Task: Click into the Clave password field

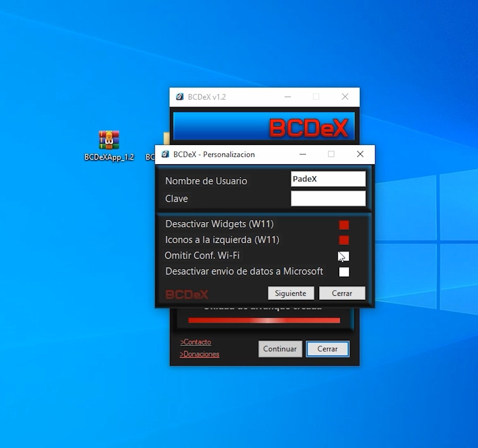Action: pyautogui.click(x=328, y=198)
